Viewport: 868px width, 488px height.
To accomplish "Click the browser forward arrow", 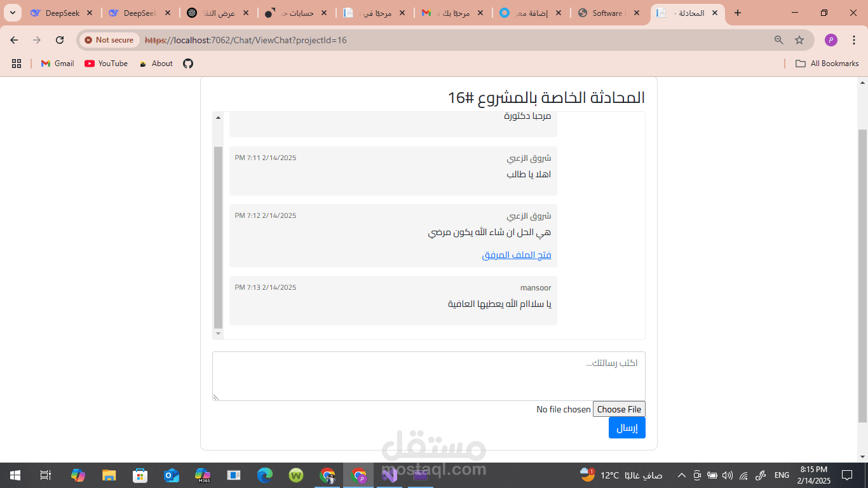I will [37, 40].
